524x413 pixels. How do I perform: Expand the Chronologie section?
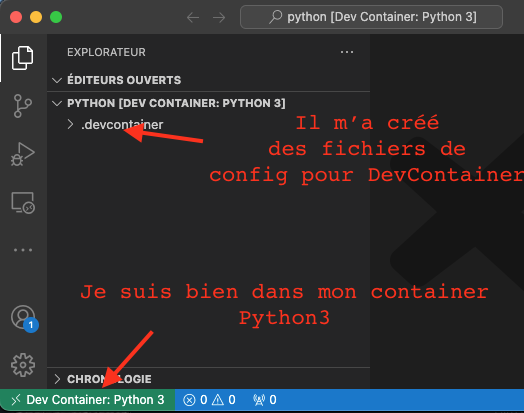[x=209, y=379]
